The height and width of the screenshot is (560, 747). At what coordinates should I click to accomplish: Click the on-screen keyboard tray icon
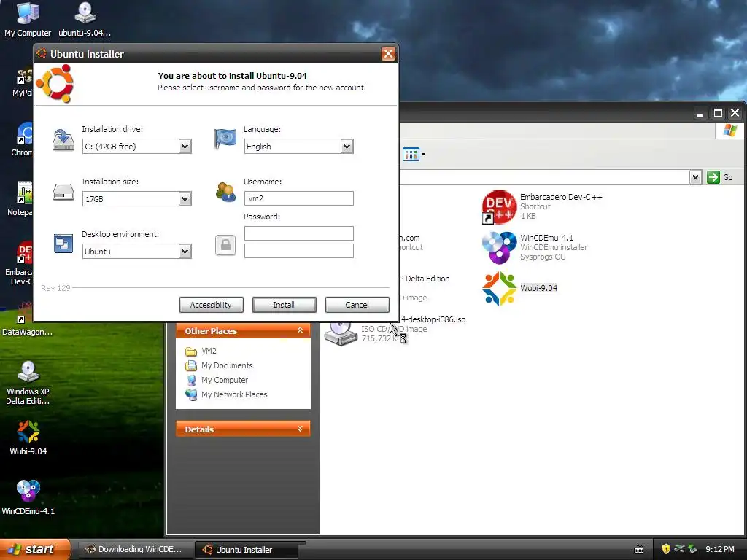pyautogui.click(x=639, y=550)
